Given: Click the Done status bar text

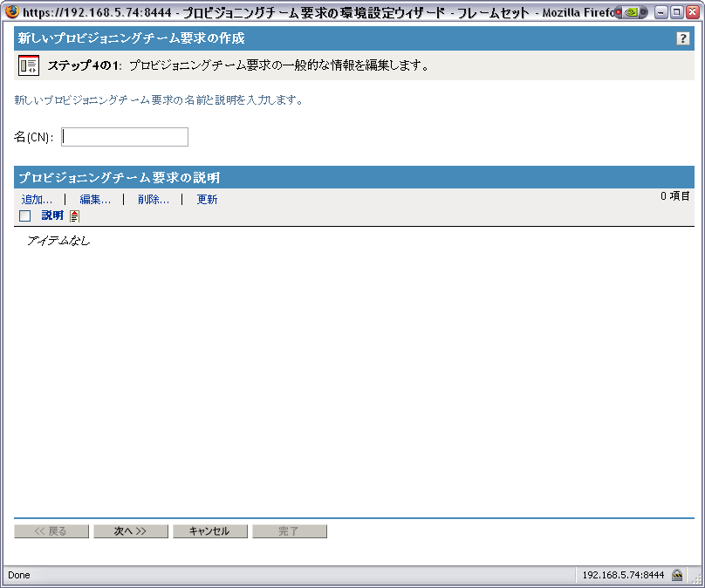Looking at the screenshot, I should click(19, 575).
